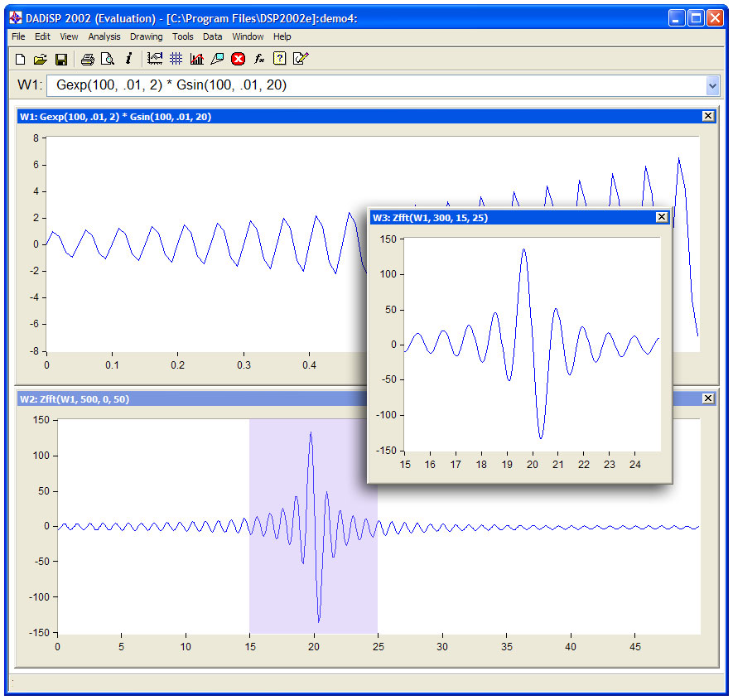733x700 pixels.
Task: Click the New worksheet icon
Action: 20,59
